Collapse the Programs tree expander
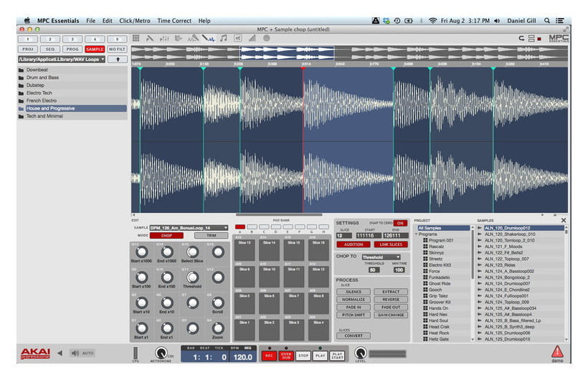This screenshot has height=380, width=588. (416, 234)
